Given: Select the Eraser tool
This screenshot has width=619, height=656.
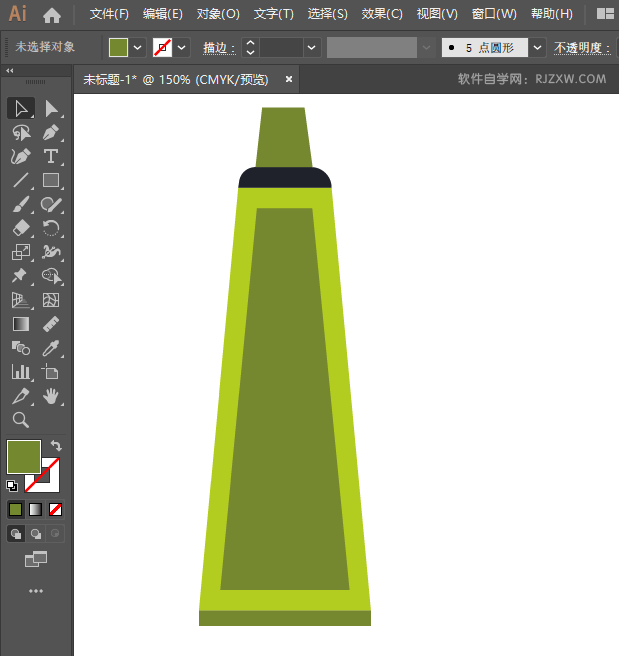Looking at the screenshot, I should tap(20, 228).
